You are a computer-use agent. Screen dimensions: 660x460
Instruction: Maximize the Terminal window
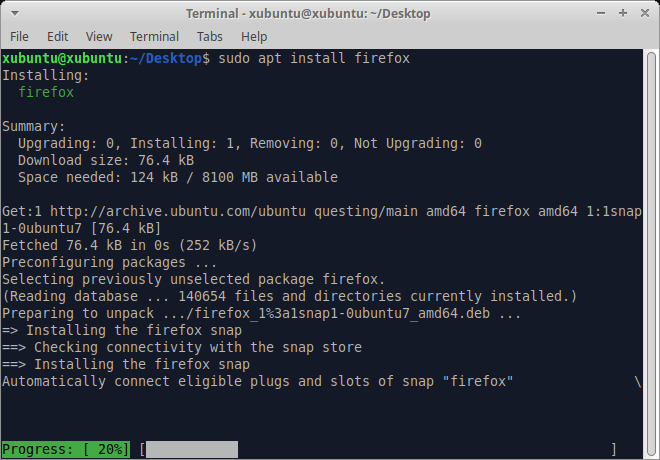pos(623,14)
